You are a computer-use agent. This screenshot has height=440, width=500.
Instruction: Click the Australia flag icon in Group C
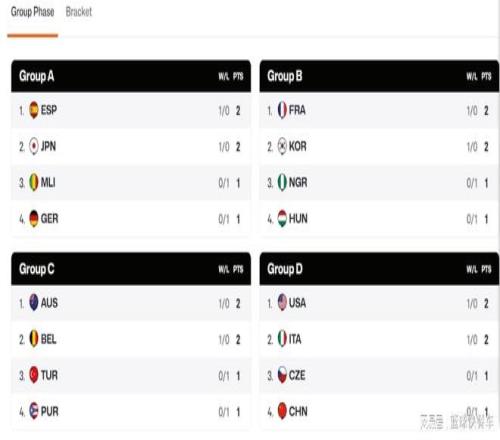(34, 303)
